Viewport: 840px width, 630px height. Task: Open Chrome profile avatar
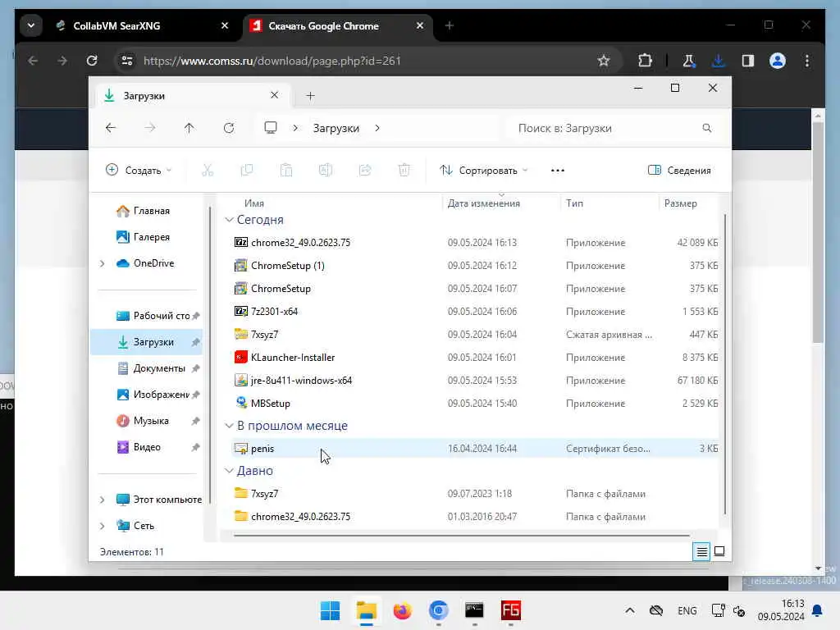pyautogui.click(x=778, y=61)
